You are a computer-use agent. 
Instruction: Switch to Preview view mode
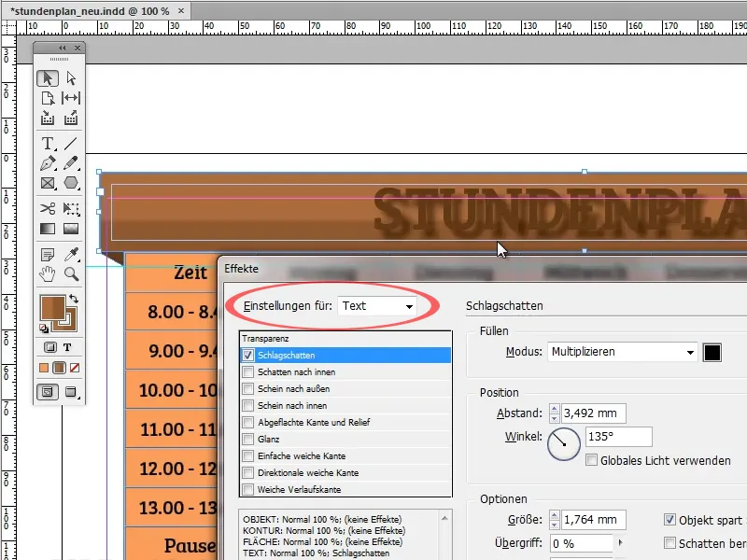[x=71, y=392]
